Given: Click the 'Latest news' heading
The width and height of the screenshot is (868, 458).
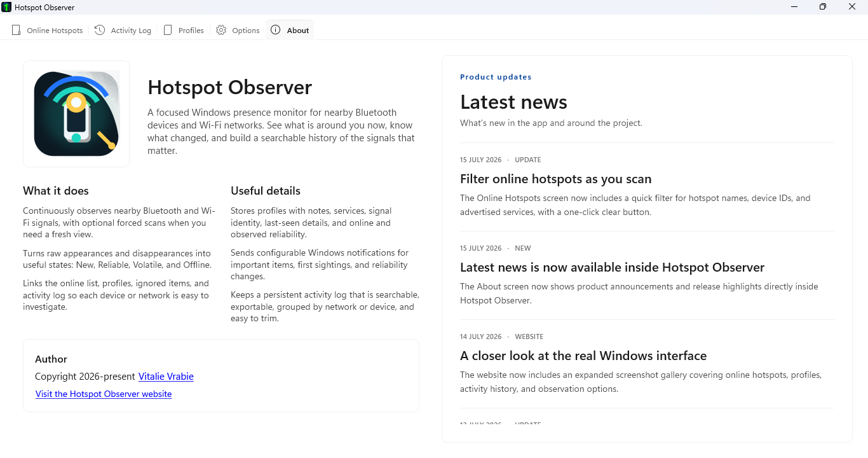Looking at the screenshot, I should (513, 102).
